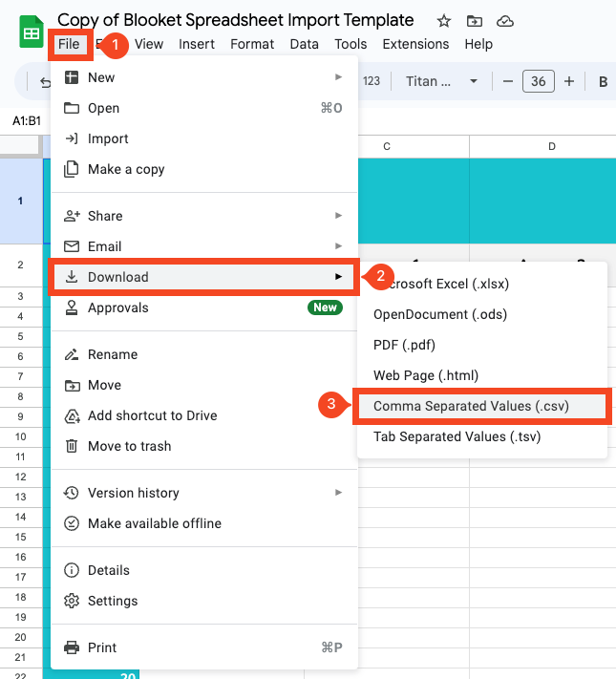The width and height of the screenshot is (616, 679).
Task: Star the spreadsheet document
Action: [443, 21]
